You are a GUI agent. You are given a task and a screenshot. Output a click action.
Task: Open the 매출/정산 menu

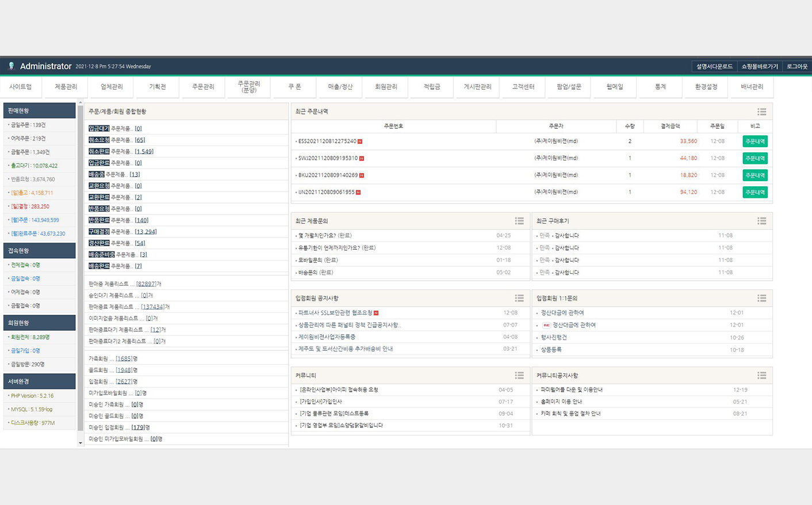click(x=340, y=87)
